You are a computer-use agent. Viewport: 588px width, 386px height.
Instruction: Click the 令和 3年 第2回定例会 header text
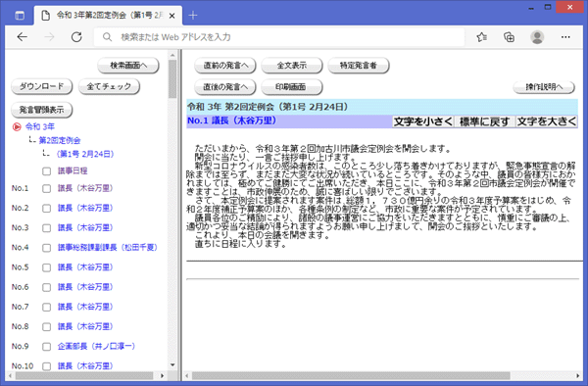click(268, 107)
